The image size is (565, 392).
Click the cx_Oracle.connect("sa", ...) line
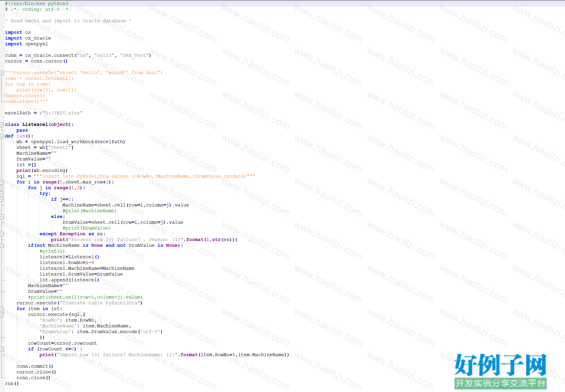click(78, 55)
